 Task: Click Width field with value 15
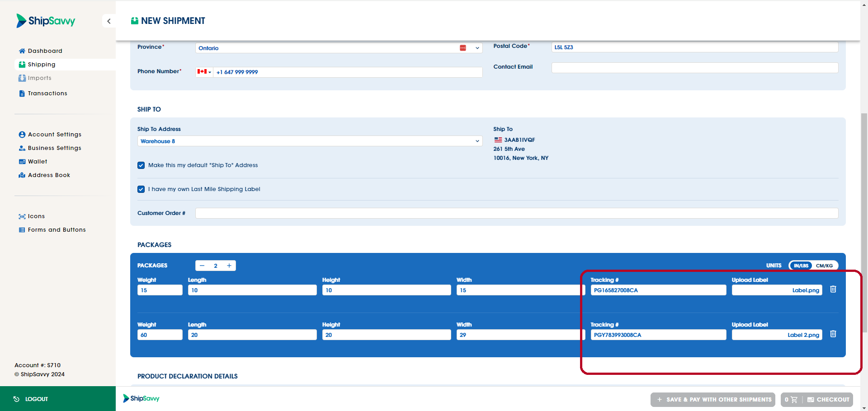tap(521, 290)
